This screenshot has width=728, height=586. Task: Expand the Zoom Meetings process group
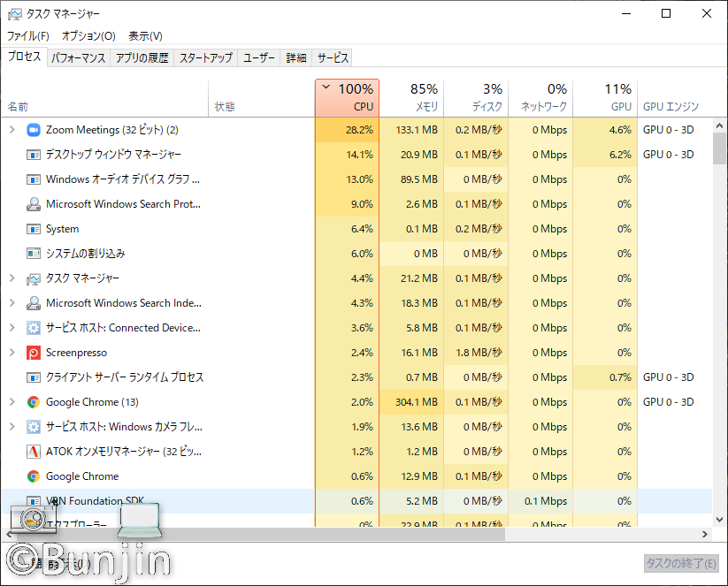[x=12, y=130]
